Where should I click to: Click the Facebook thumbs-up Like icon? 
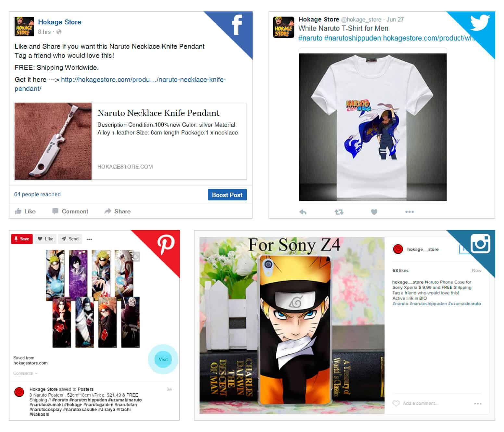[x=18, y=211]
